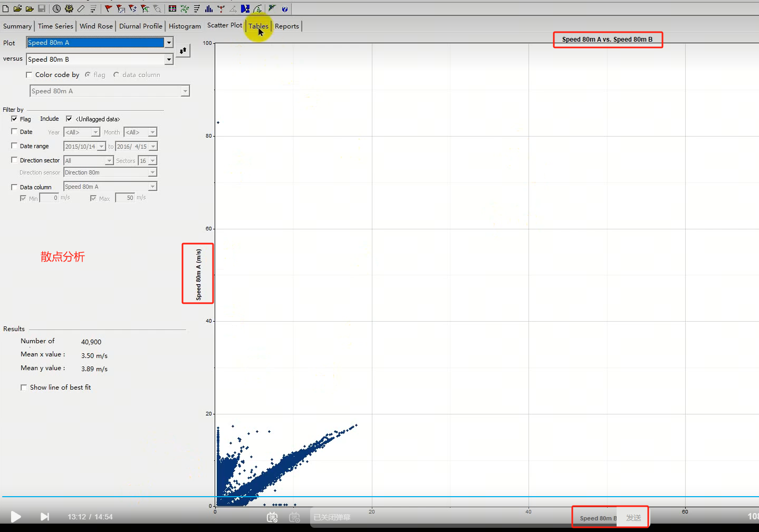Image resolution: width=759 pixels, height=532 pixels.
Task: Open the blue MCP correlation tool
Action: [245, 8]
